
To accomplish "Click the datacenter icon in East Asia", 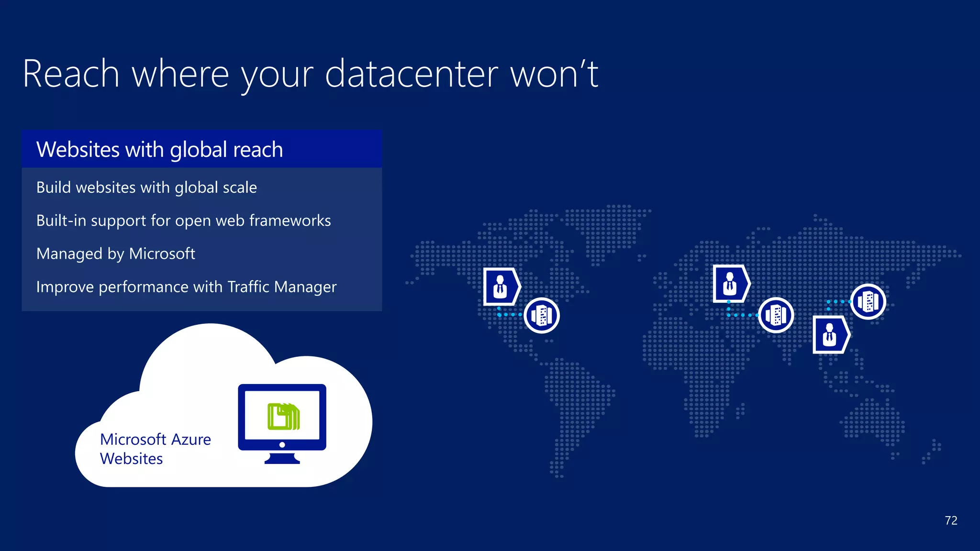I will click(x=868, y=301).
